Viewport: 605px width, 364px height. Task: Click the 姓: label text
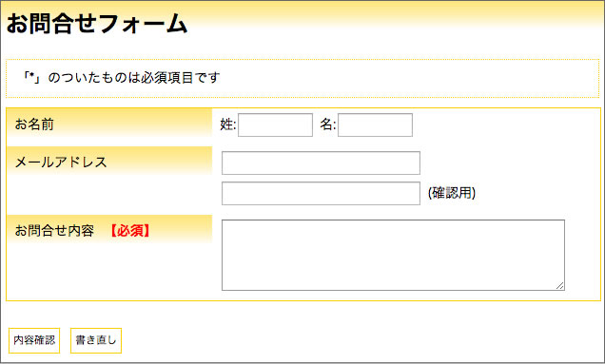(228, 125)
